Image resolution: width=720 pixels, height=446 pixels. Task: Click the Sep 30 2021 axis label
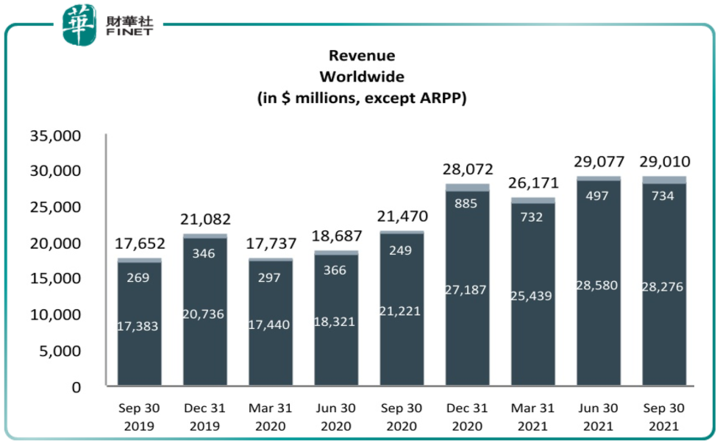664,417
